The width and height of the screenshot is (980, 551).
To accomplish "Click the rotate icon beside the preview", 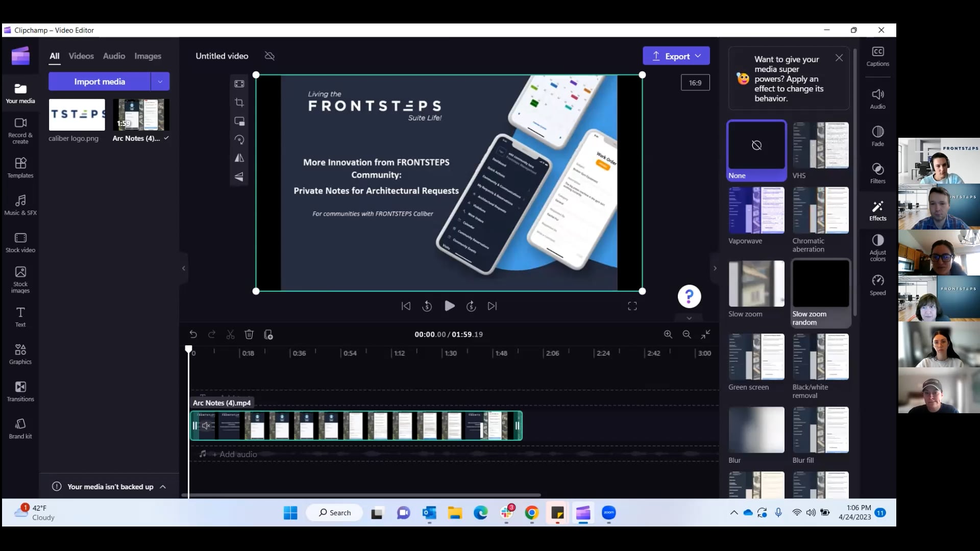I will pyautogui.click(x=239, y=139).
